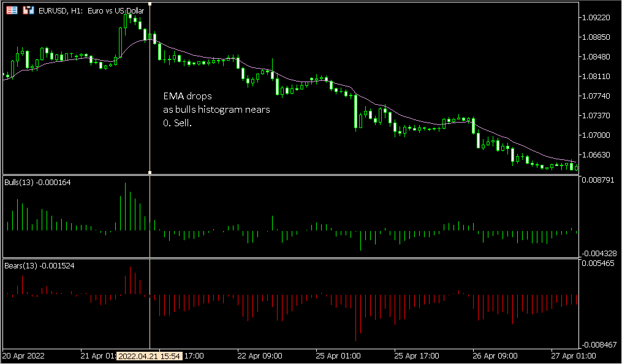Click the 20 Apr 2022 time label

point(23,355)
